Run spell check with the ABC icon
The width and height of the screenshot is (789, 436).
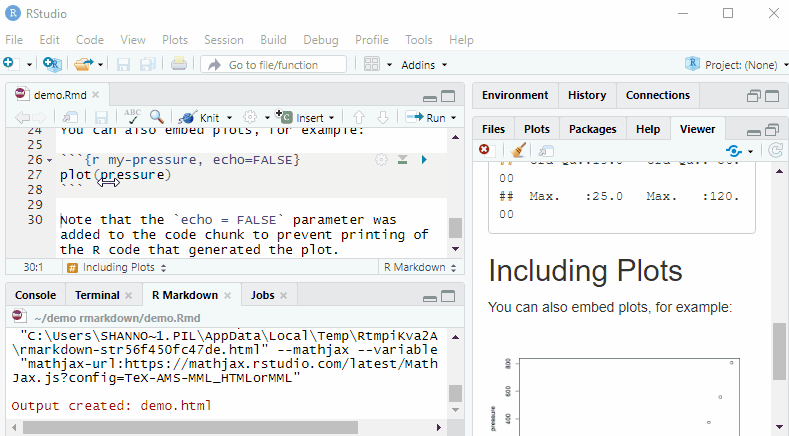(x=132, y=117)
